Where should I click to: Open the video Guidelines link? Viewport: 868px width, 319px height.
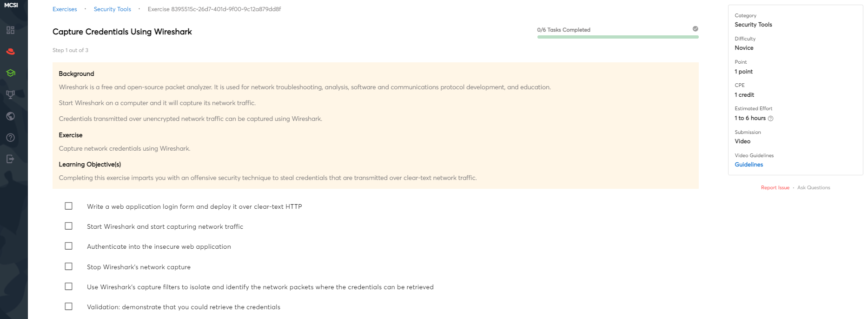coord(749,165)
